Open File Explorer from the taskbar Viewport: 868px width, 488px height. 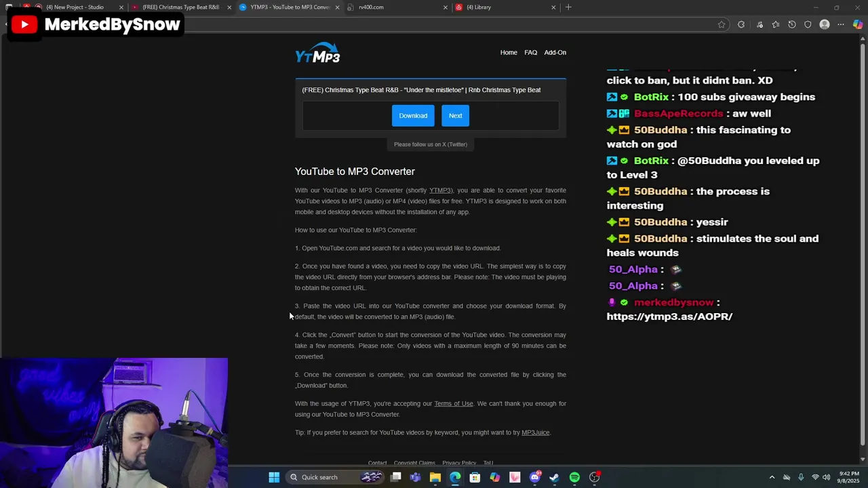[435, 477]
